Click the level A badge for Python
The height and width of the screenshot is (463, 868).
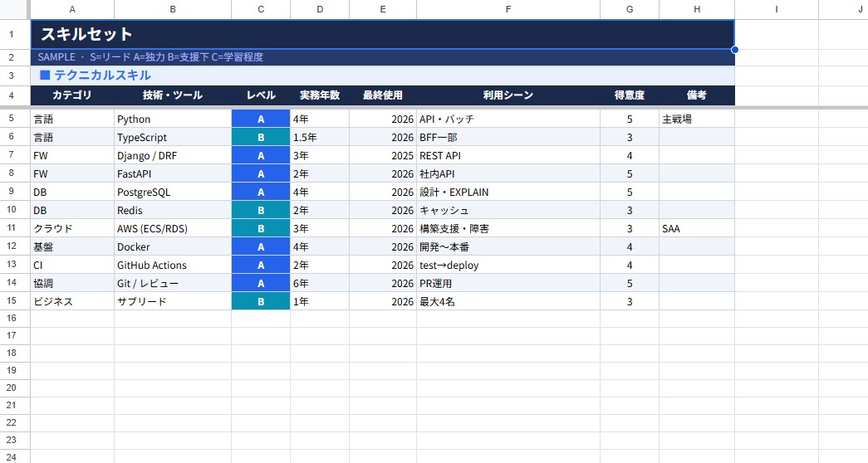(261, 119)
